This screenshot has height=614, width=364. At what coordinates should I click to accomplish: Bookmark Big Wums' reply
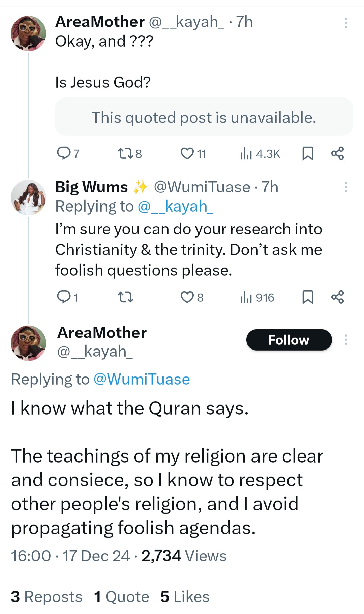tap(307, 297)
